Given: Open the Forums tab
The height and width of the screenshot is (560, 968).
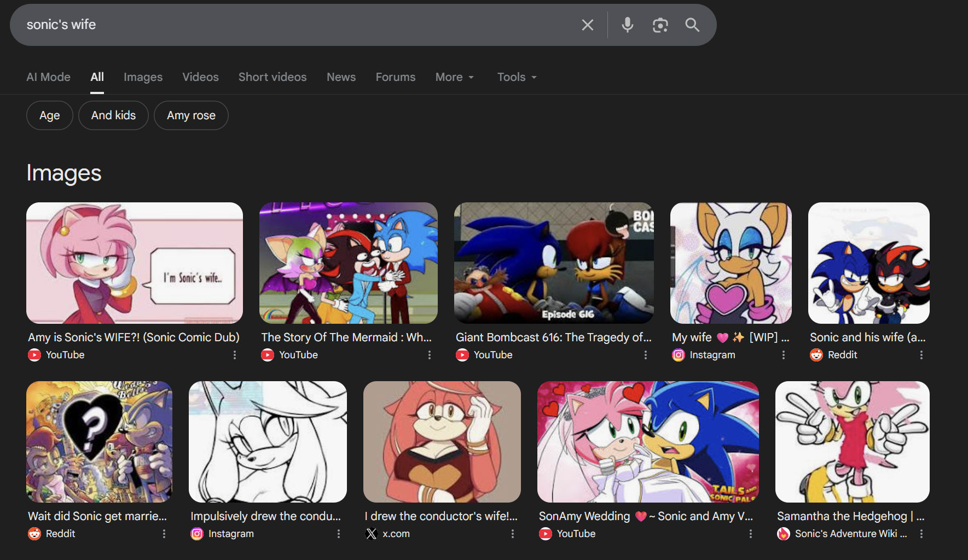Looking at the screenshot, I should point(396,77).
